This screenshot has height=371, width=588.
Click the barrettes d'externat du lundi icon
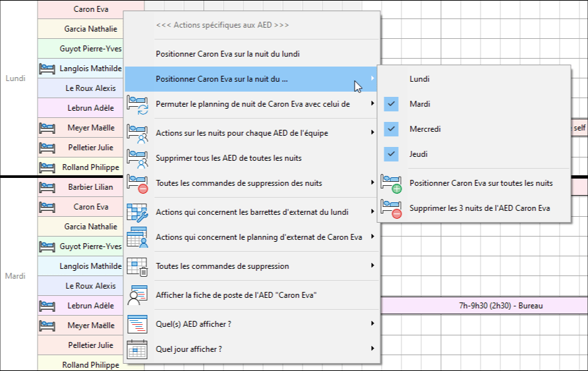tap(137, 212)
